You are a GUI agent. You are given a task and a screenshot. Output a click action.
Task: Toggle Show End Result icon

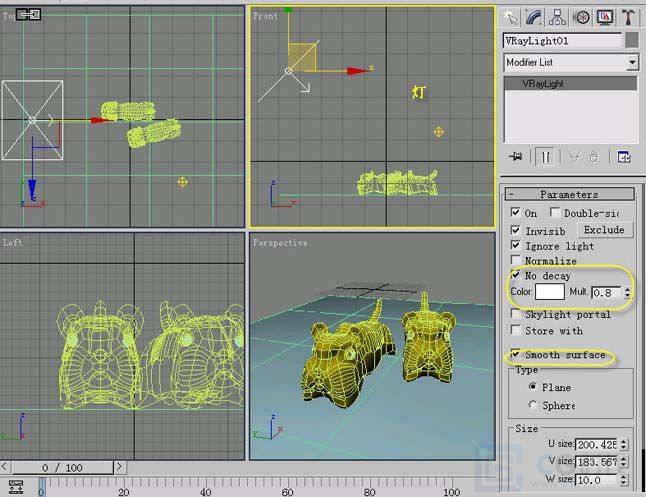click(x=546, y=156)
